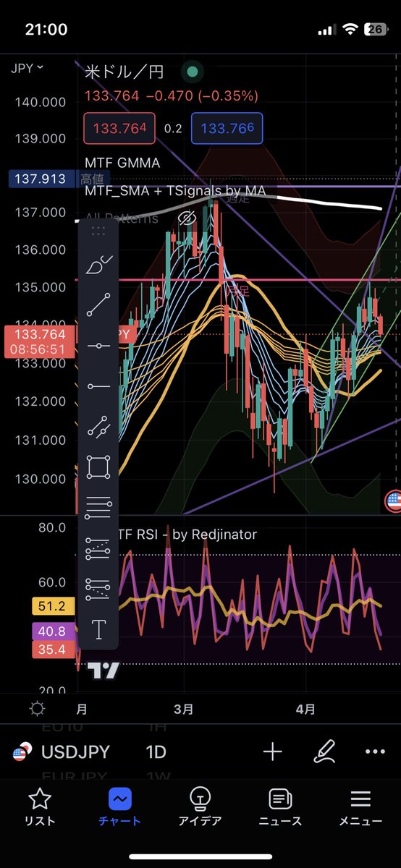
Task: Tap the 135.000 price axis label
Action: pos(41,287)
